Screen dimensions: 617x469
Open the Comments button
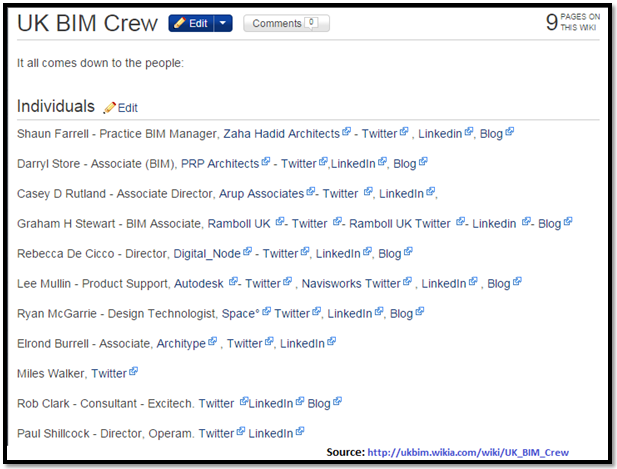coord(286,23)
